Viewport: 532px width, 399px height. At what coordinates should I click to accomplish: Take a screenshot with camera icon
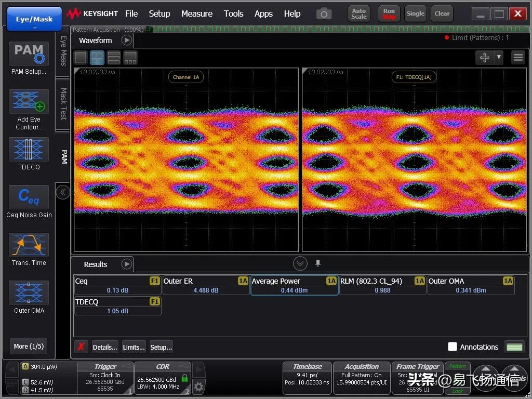[x=324, y=14]
